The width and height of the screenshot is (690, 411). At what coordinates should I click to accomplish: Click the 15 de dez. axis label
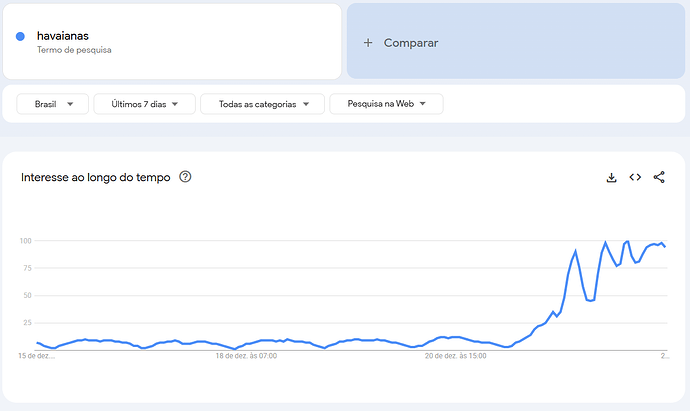pos(37,356)
